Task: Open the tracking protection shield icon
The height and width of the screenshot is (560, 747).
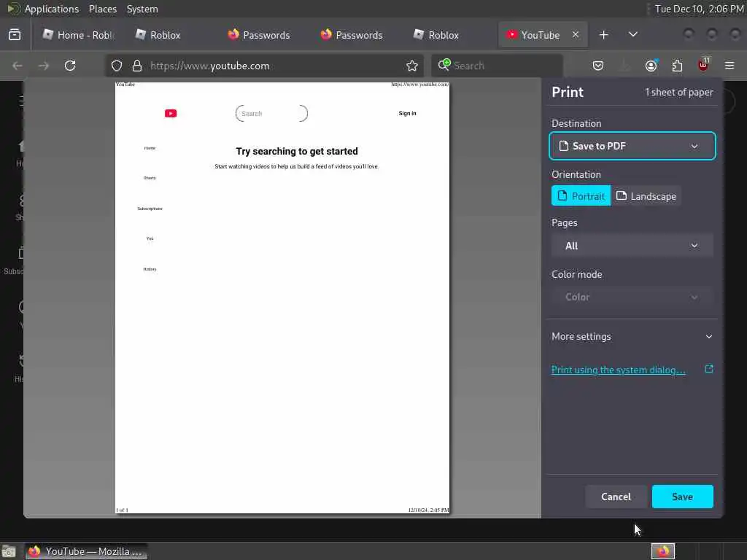Action: [x=117, y=66]
